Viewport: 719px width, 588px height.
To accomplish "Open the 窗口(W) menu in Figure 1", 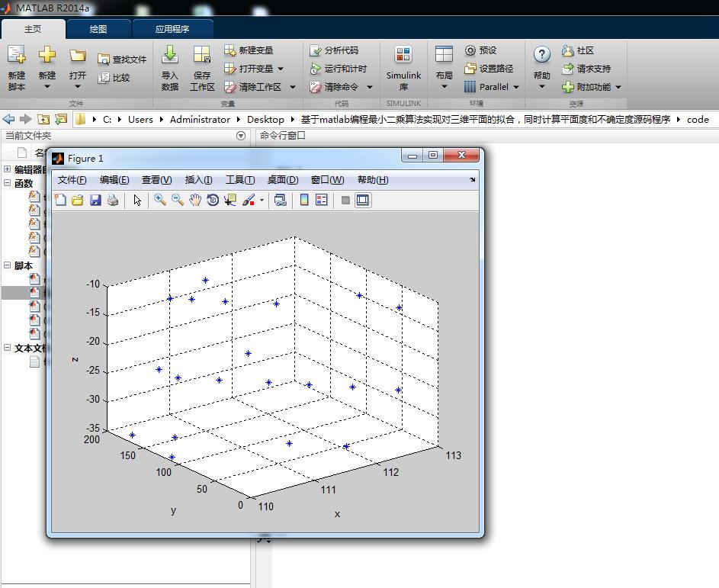I will (327, 180).
